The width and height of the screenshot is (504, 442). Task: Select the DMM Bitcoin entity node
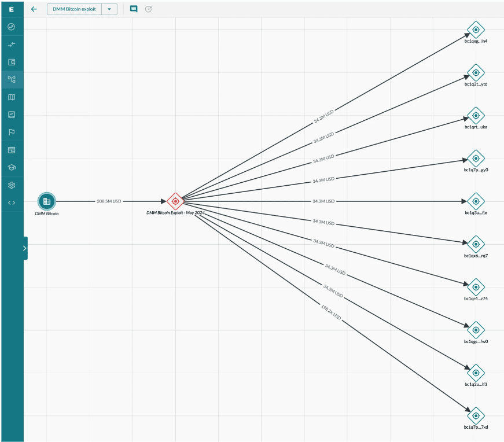pos(47,201)
